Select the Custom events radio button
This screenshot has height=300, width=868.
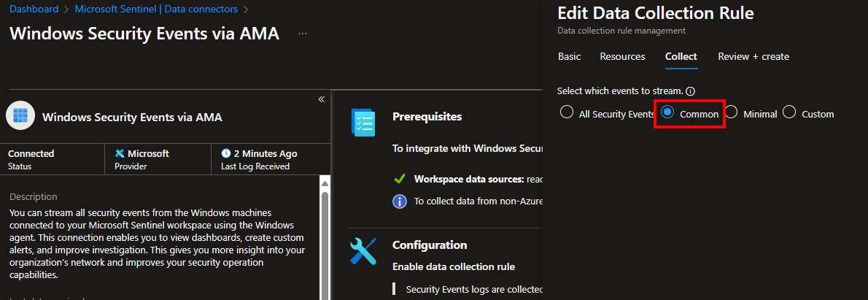[x=789, y=112]
